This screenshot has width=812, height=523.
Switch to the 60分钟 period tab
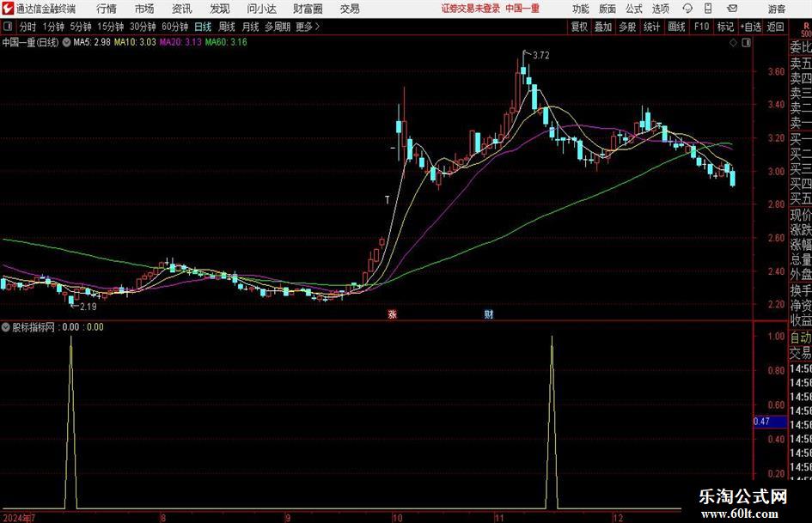(x=175, y=27)
